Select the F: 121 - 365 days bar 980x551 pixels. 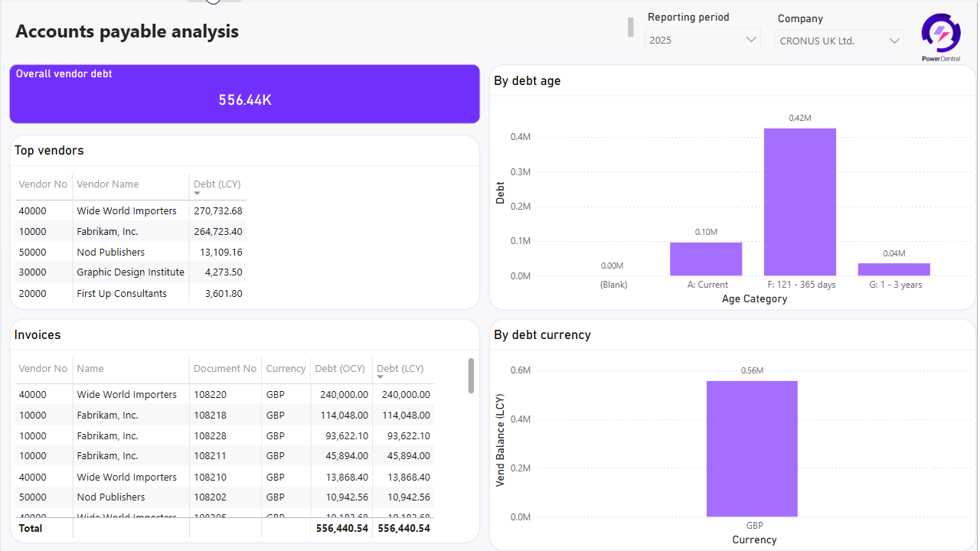800,202
